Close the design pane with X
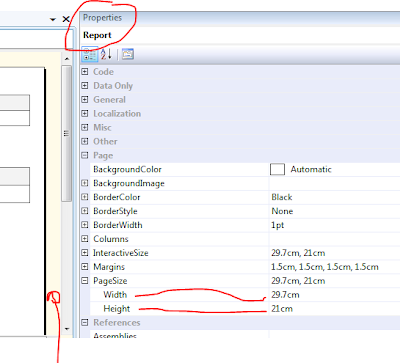The image size is (400, 363). 66,19
